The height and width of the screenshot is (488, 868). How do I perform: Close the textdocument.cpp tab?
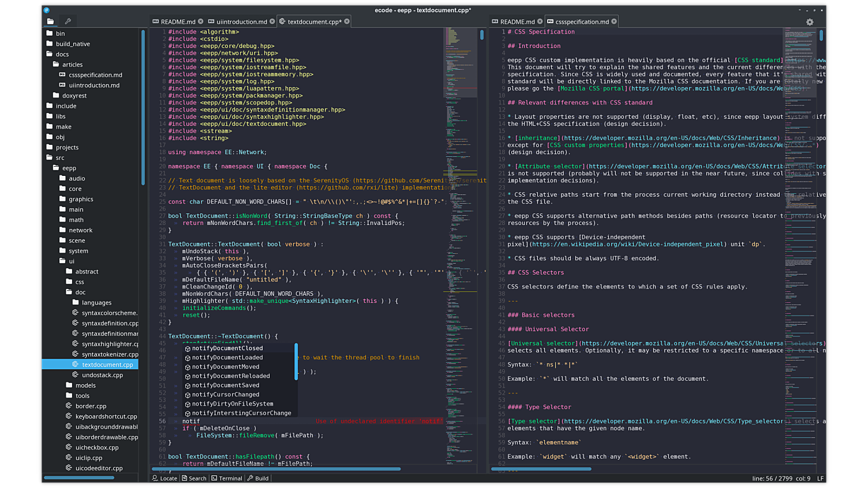click(347, 21)
